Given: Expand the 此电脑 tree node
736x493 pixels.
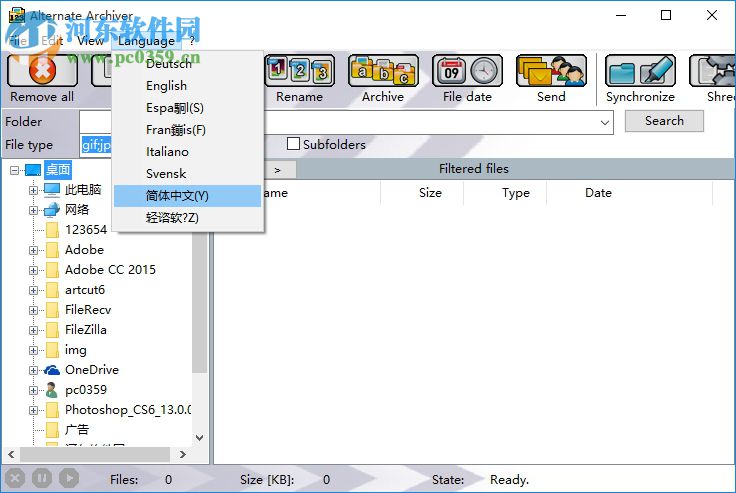Looking at the screenshot, I should pos(33,190).
